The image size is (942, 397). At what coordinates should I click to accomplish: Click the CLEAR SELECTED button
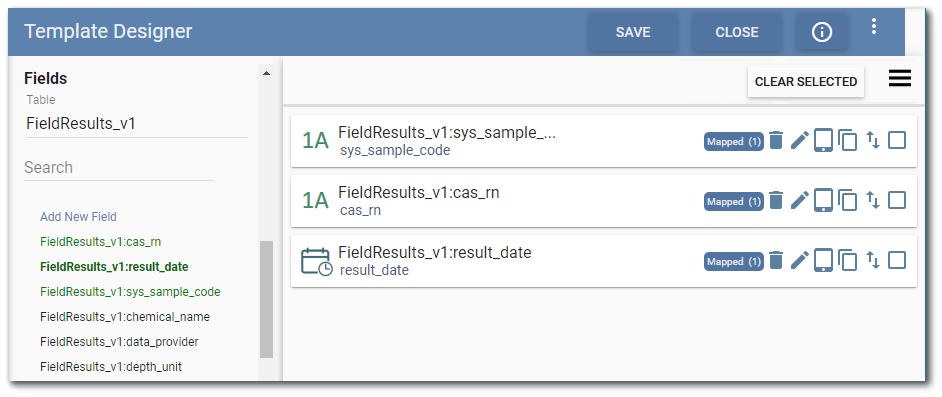pos(806,82)
